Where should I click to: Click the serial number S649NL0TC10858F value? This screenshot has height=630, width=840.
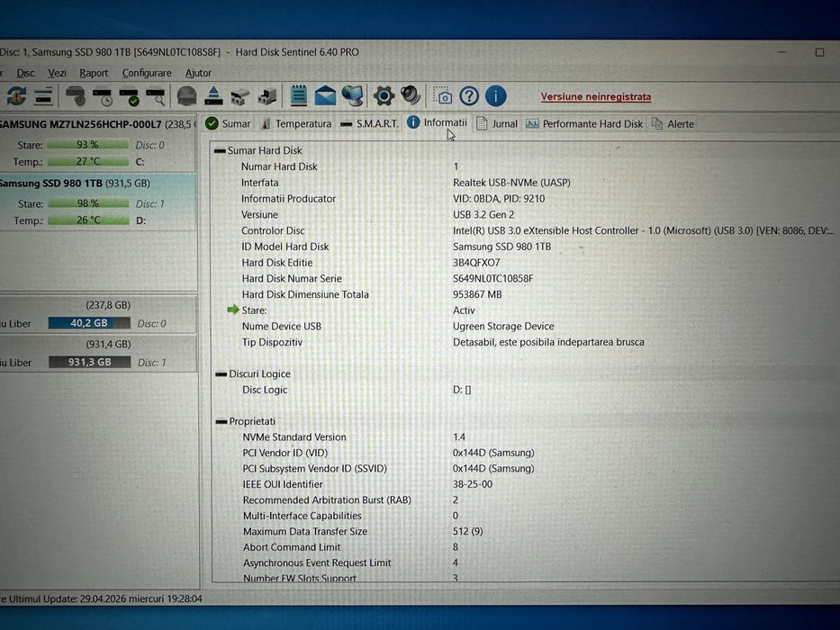pyautogui.click(x=492, y=279)
